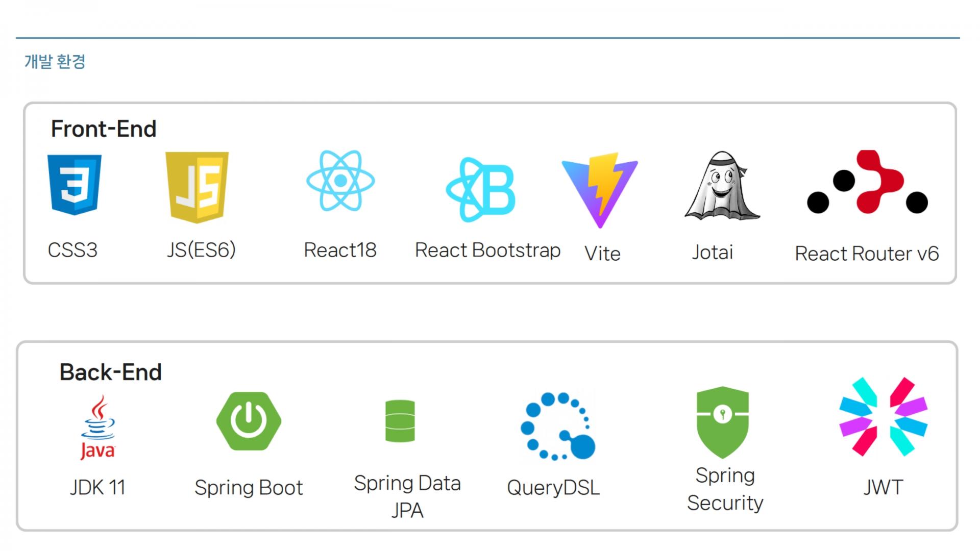Click the Vite lightning bolt logo
This screenshot has width=980, height=551.
tap(600, 189)
